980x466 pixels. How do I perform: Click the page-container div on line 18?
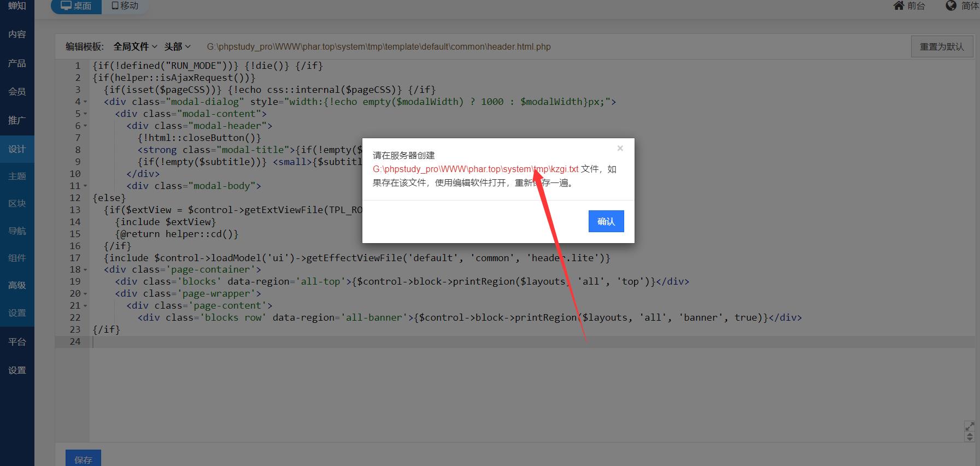[x=183, y=269]
